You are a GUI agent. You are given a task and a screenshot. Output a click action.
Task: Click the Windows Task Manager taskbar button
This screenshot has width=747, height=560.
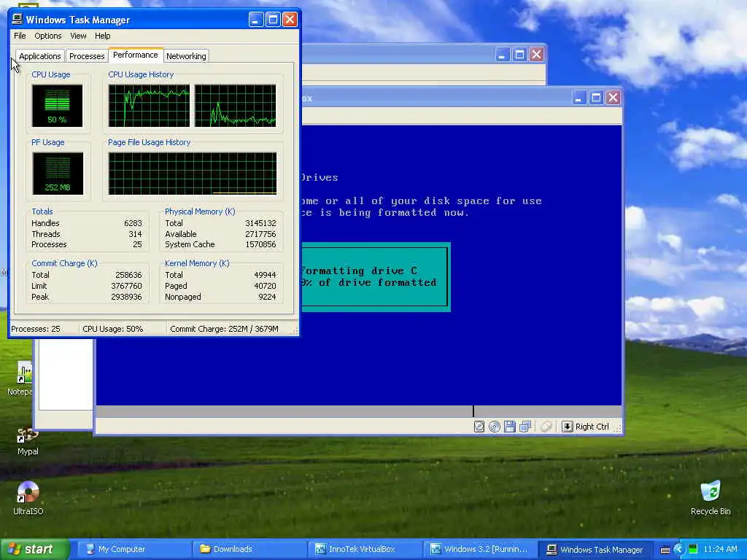point(595,549)
